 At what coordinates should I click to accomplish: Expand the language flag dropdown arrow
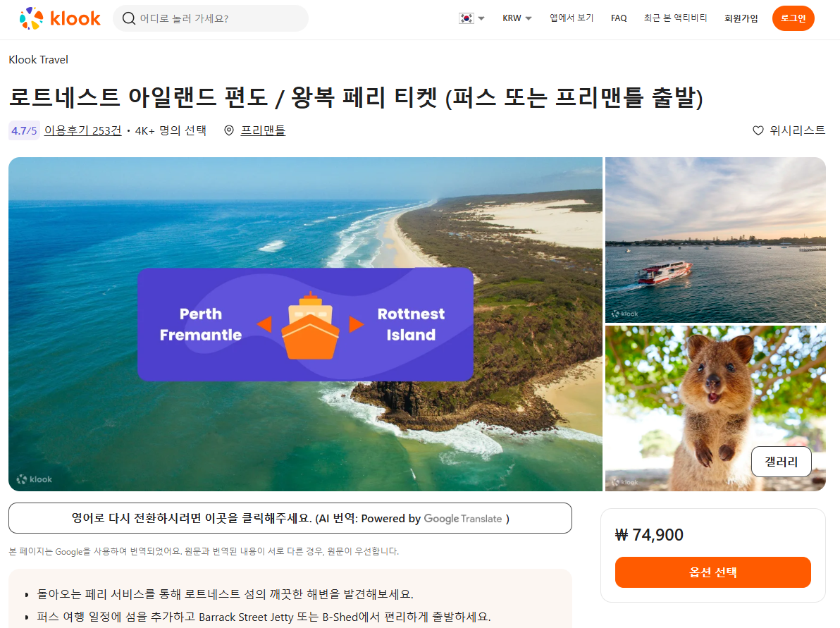coord(481,18)
